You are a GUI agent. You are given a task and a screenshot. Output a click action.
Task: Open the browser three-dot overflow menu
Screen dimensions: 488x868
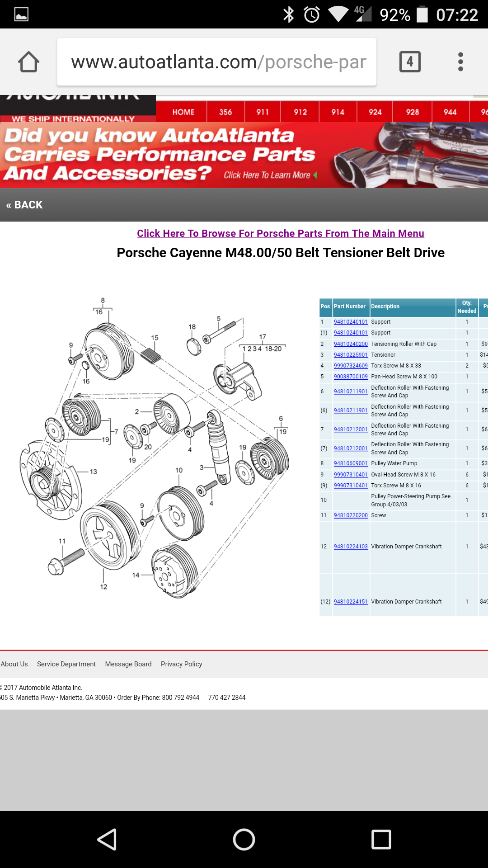coord(460,62)
